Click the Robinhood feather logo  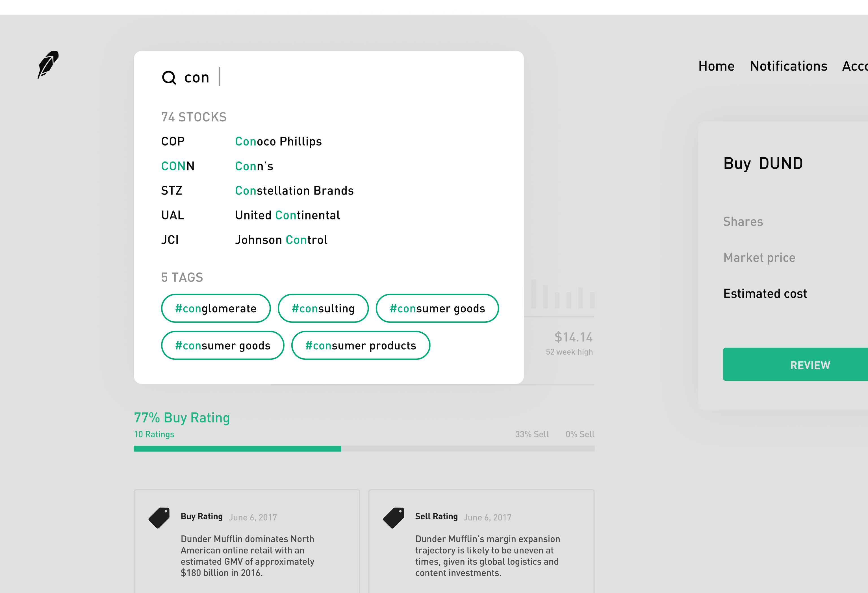(x=48, y=65)
